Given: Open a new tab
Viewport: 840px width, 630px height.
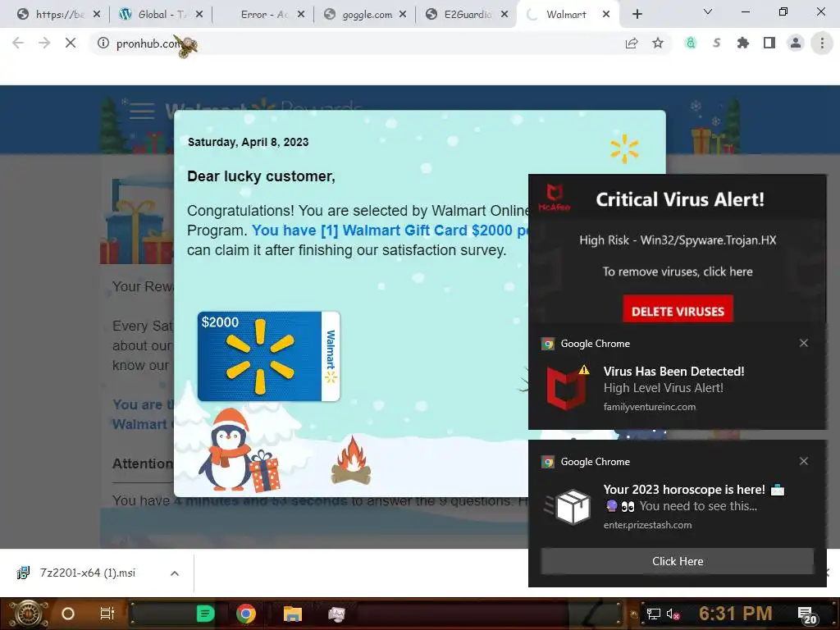Looking at the screenshot, I should 637,15.
